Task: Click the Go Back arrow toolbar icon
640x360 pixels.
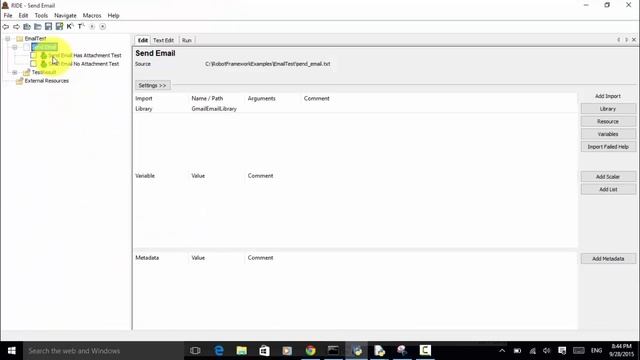Action: pos(6,27)
